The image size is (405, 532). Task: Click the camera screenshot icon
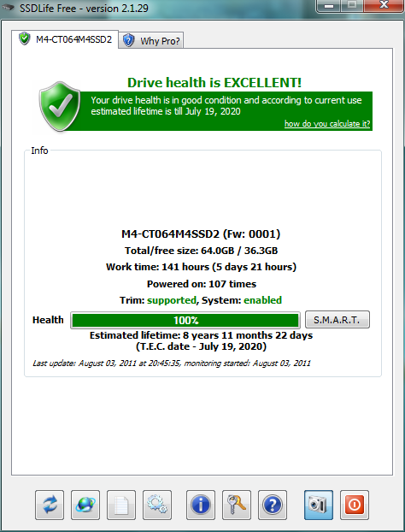click(x=319, y=505)
